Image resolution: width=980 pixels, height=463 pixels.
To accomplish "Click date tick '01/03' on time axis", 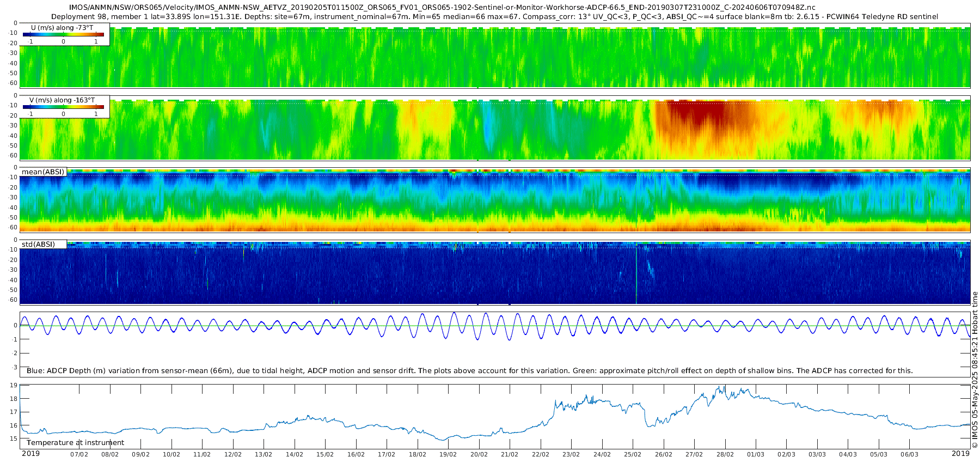I will pyautogui.click(x=756, y=454).
